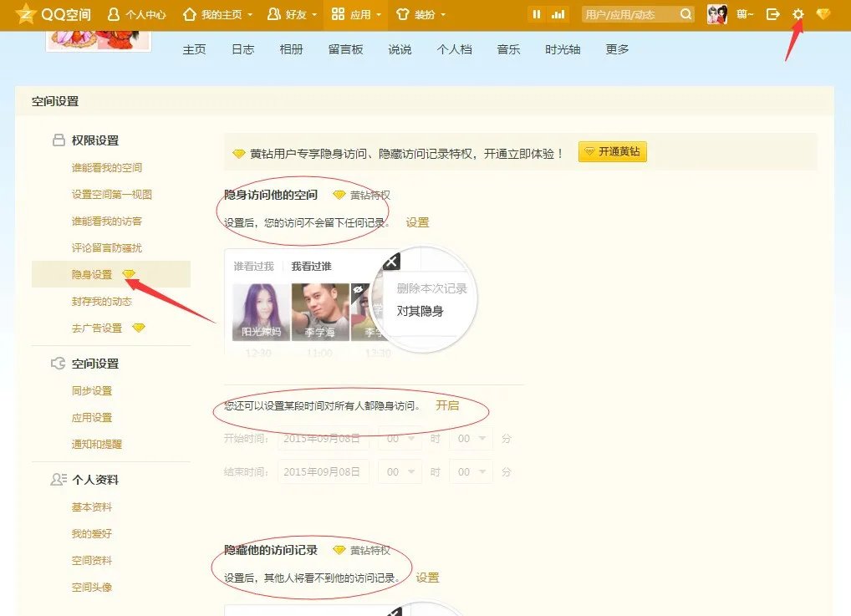Viewport: 851px width, 616px height.
Task: Click the QQ空间 star logo
Action: click(26, 14)
